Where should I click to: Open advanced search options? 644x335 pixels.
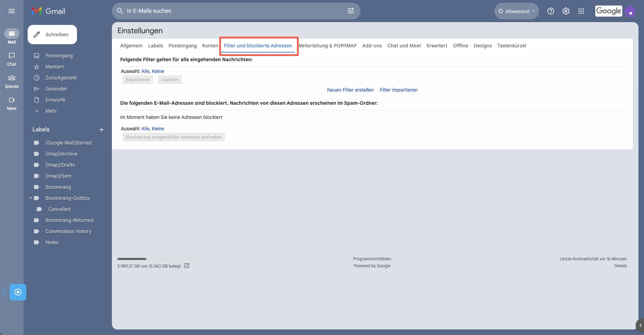pyautogui.click(x=350, y=11)
